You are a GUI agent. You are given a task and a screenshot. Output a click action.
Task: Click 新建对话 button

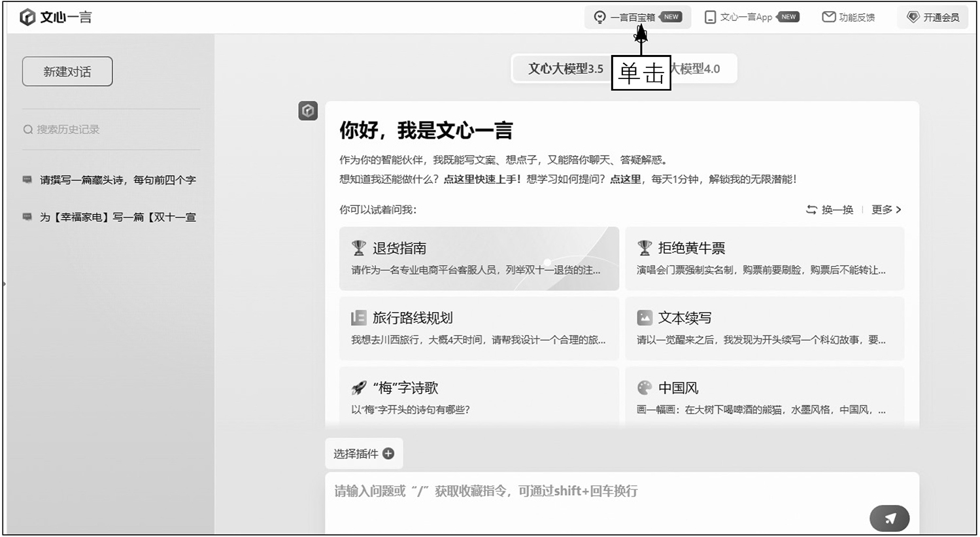(67, 71)
